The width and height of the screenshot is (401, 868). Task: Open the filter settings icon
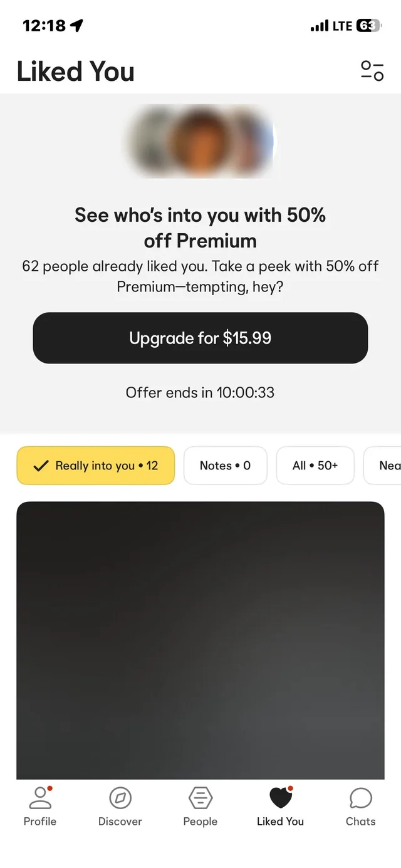tap(372, 71)
